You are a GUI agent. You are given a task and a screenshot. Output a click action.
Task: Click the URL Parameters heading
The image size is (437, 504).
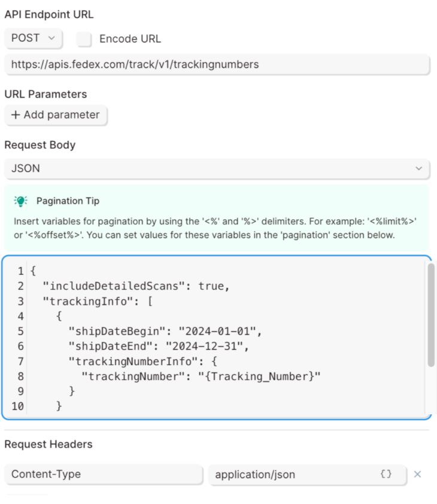point(45,94)
